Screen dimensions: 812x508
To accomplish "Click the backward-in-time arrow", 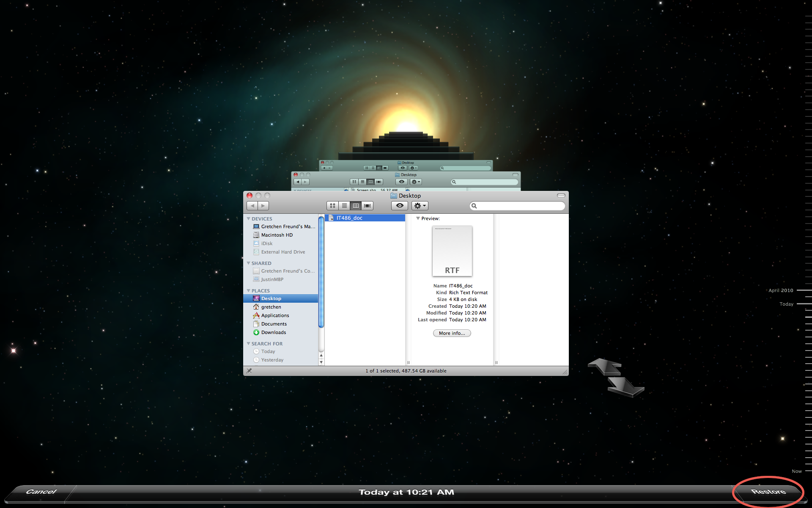I will pos(605,366).
